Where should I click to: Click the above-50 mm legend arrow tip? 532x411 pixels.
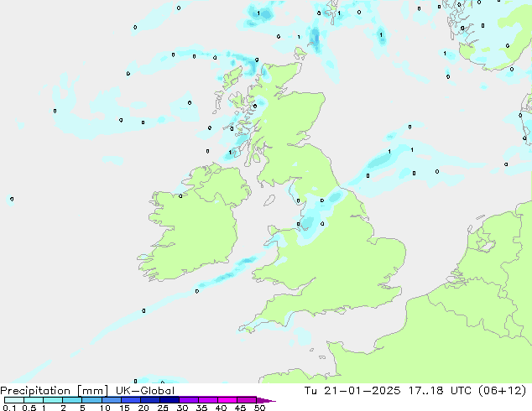click(266, 400)
